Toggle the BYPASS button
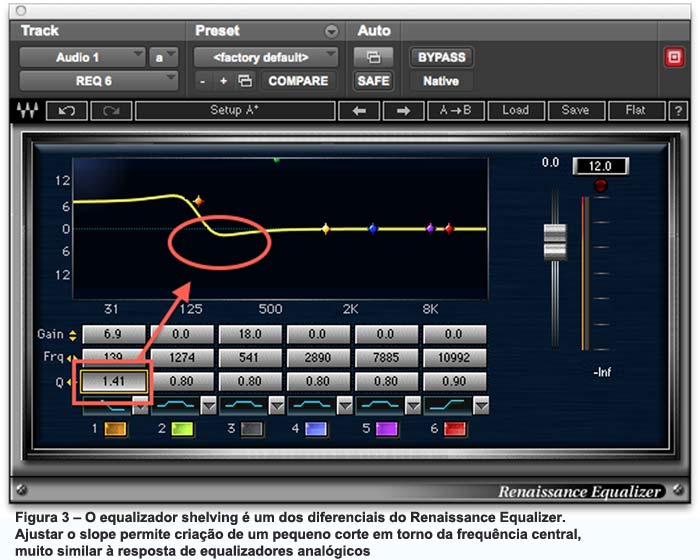This screenshot has height=560, width=700. click(441, 57)
